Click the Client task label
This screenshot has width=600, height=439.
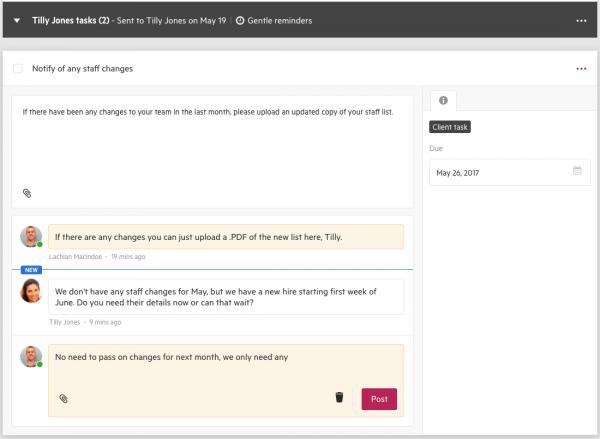point(450,127)
